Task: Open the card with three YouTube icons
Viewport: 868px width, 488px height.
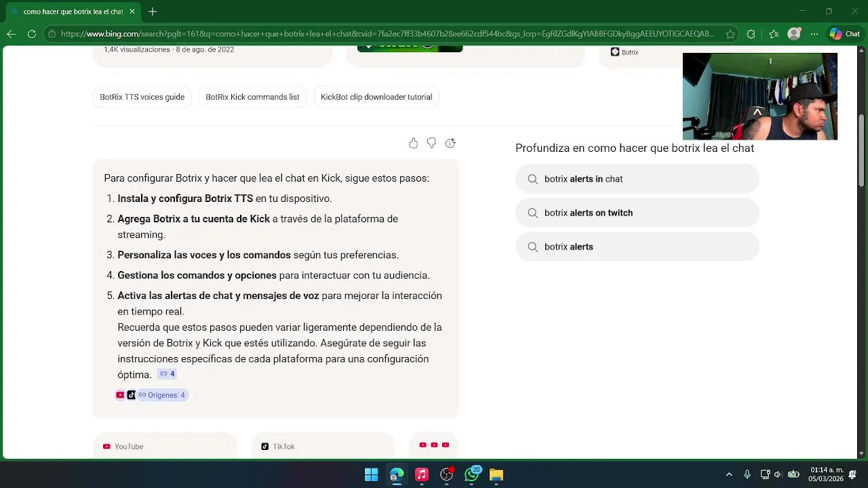Action: point(434,445)
